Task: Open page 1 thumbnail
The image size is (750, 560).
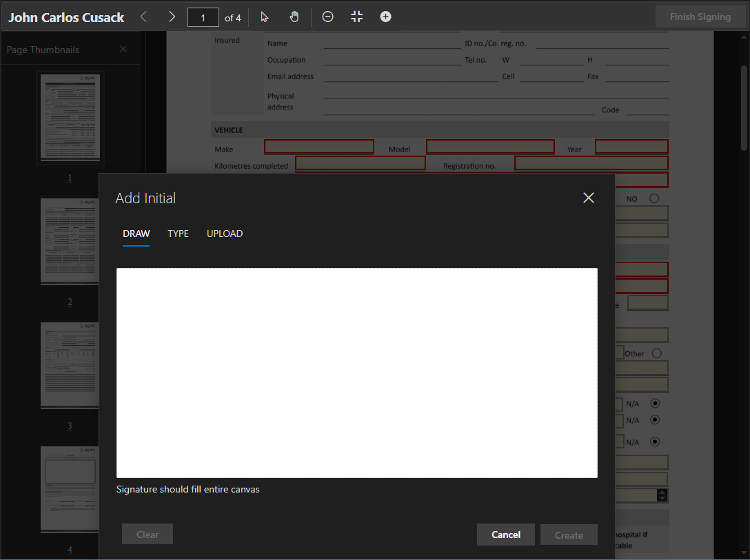Action: (70, 117)
